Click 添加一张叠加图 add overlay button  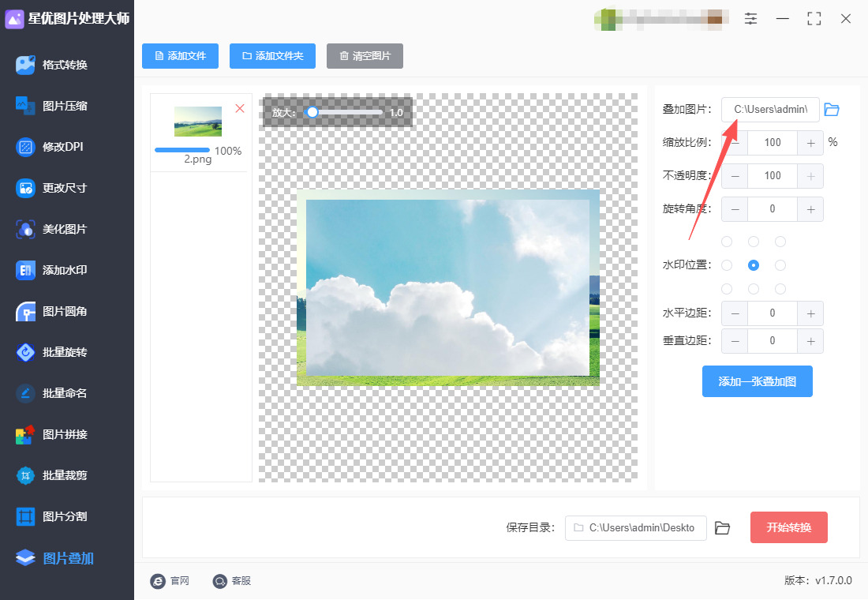[x=758, y=381]
